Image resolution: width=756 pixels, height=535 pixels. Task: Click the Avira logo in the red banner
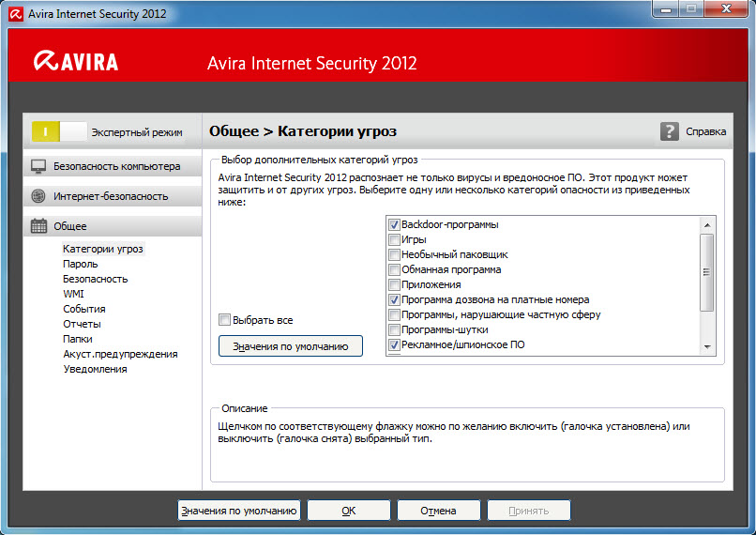(x=76, y=61)
